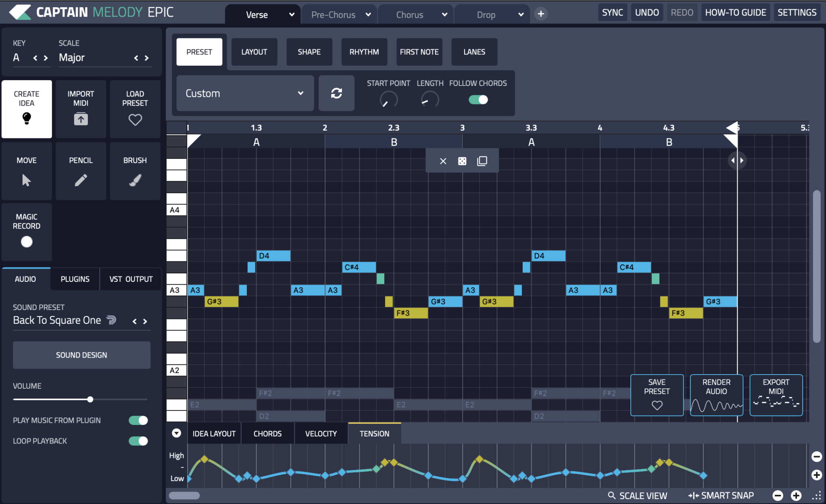826x504 pixels.
Task: Click the refresh preset icon
Action: [336, 93]
